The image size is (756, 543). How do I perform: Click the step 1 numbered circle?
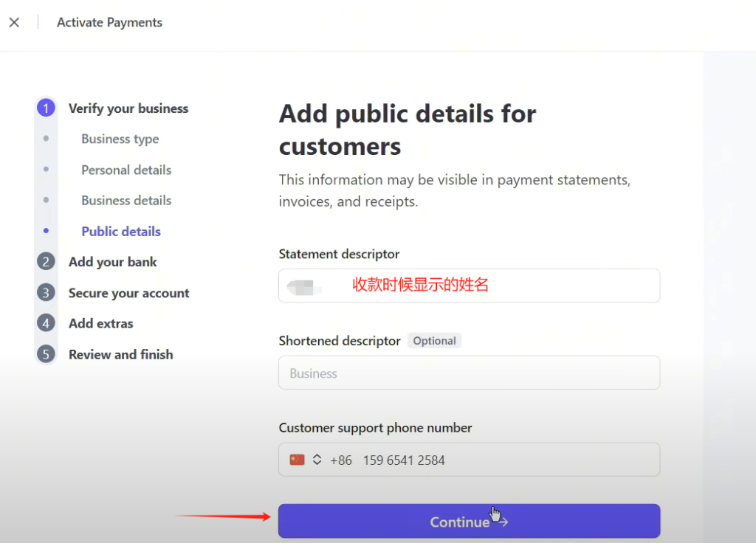(x=46, y=108)
